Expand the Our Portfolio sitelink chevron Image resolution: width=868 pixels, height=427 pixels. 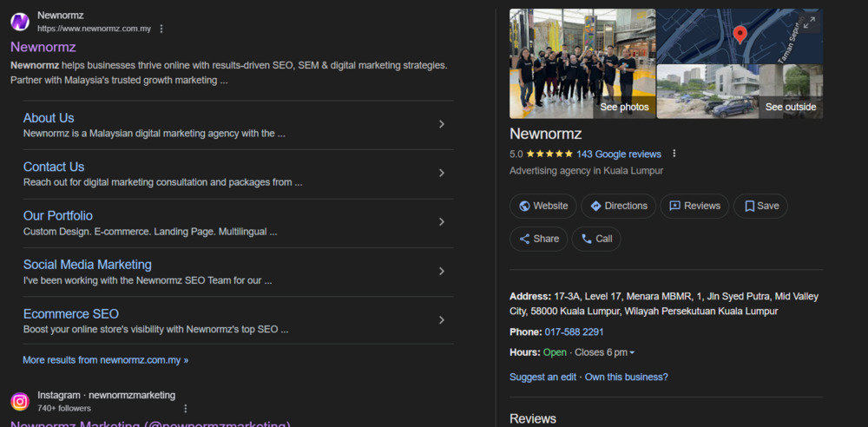coord(441,222)
